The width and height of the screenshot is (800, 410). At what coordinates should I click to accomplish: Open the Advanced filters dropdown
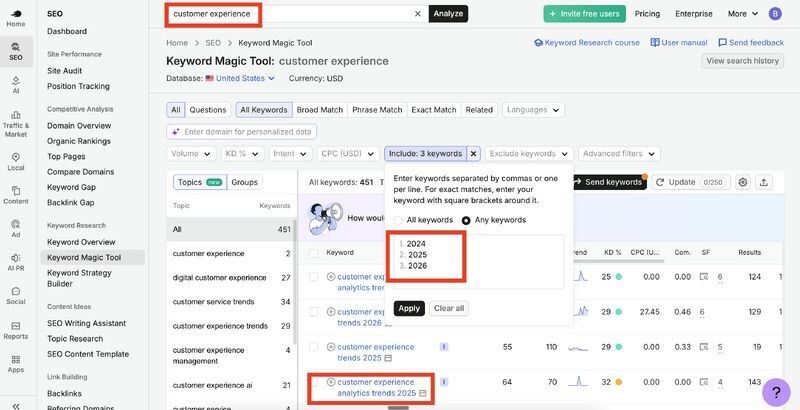pyautogui.click(x=619, y=153)
